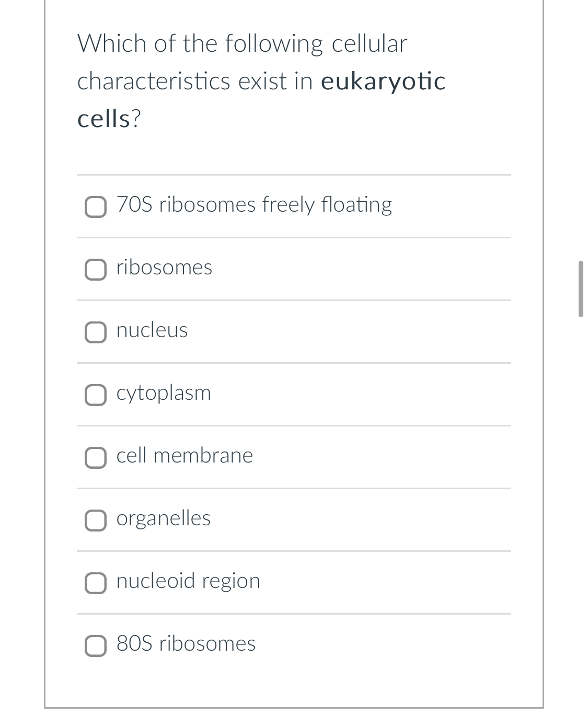Click the "80S ribosomes" answer label

pyautogui.click(x=185, y=644)
